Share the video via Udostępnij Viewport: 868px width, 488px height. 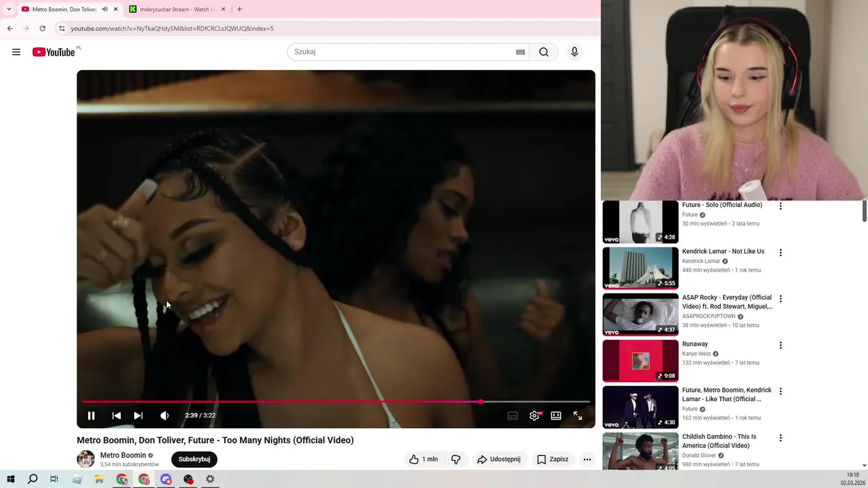coord(499,460)
